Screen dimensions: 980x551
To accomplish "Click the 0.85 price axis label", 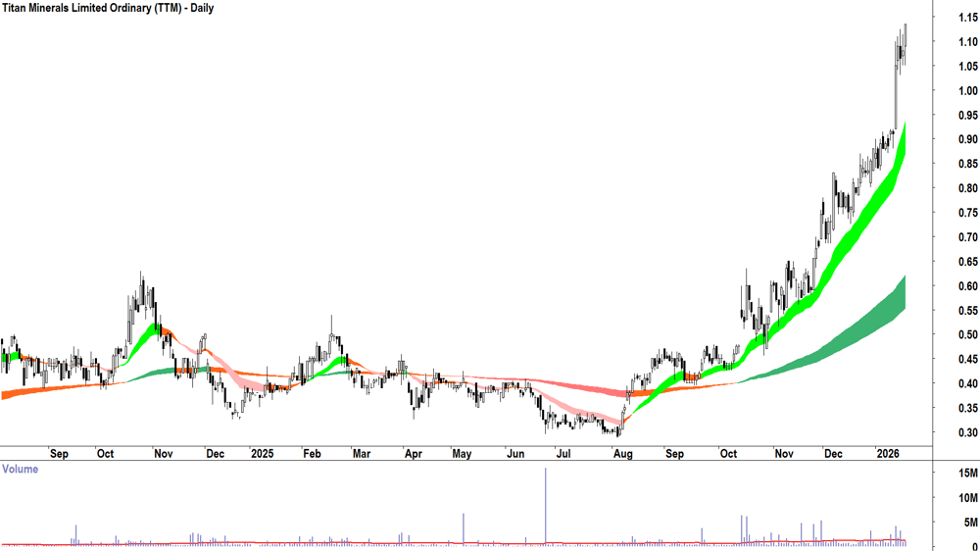I will [x=967, y=164].
